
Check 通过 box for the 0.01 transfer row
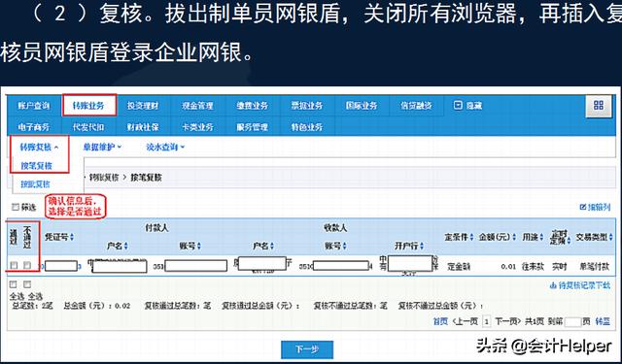click(x=14, y=265)
